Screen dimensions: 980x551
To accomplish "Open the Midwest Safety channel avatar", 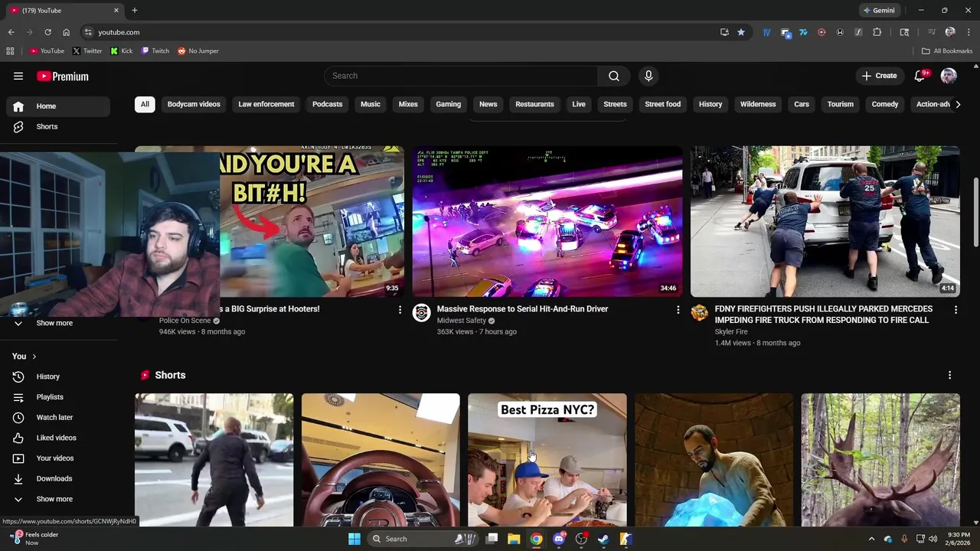I will point(422,312).
